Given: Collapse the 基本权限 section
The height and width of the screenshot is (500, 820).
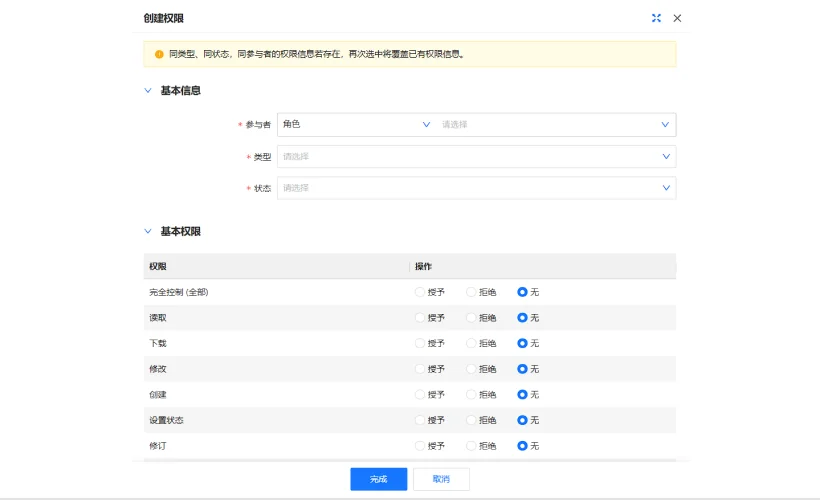Looking at the screenshot, I should (148, 231).
